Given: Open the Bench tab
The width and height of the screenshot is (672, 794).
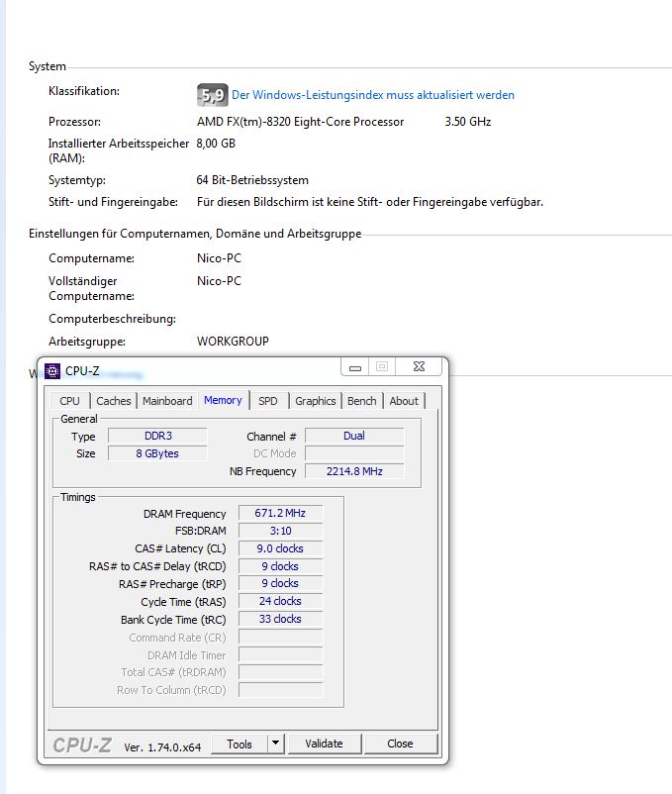Looking at the screenshot, I should point(362,401).
